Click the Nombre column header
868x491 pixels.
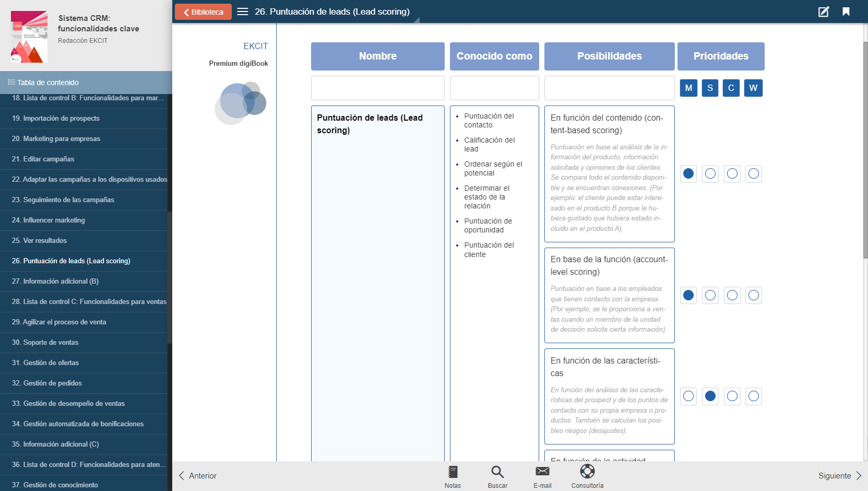coord(378,56)
